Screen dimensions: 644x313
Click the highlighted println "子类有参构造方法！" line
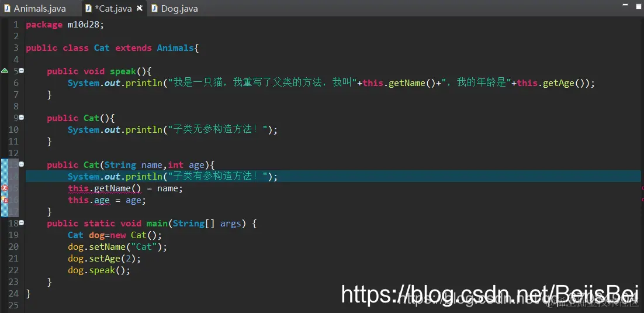tap(173, 177)
